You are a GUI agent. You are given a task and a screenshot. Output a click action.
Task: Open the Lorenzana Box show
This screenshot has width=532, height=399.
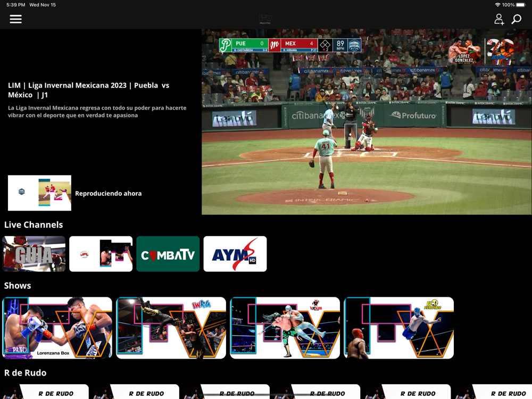(x=57, y=328)
